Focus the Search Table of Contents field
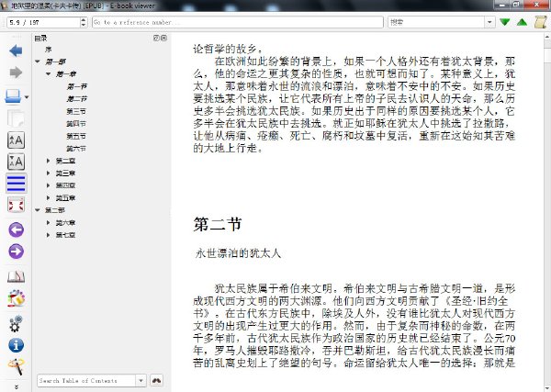The height and width of the screenshot is (392, 551). click(x=86, y=380)
